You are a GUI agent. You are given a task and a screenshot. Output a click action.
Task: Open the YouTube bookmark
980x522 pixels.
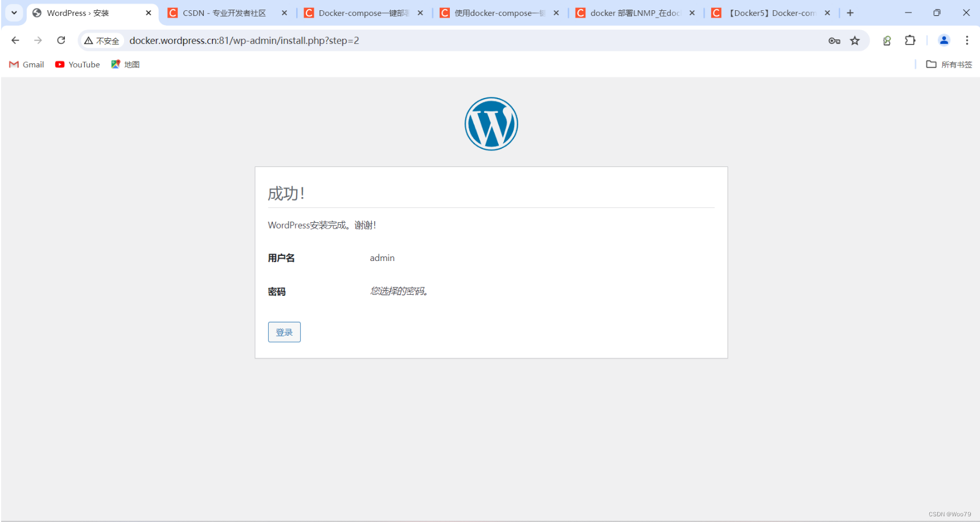[77, 64]
